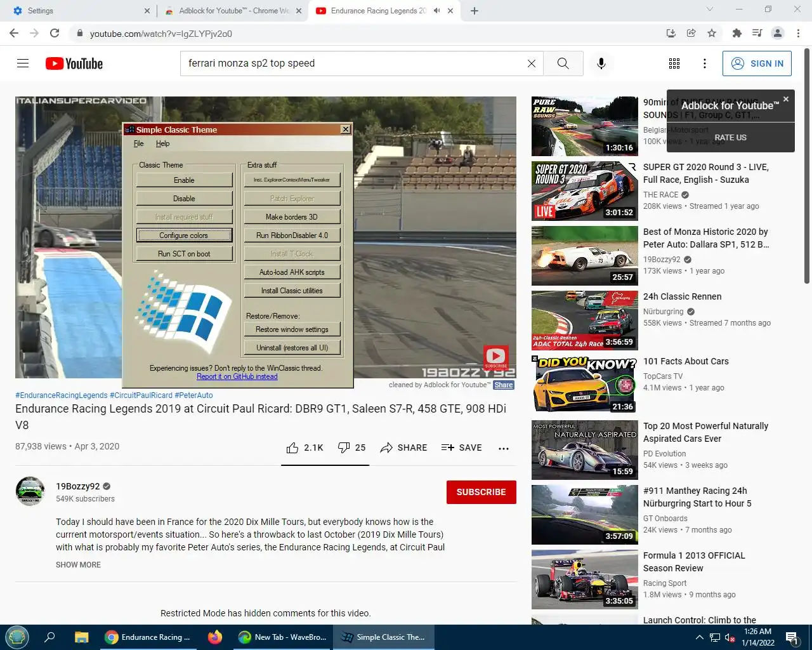Viewport: 812px width, 650px height.
Task: Open notification center in taskbar
Action: pyautogui.click(x=792, y=638)
